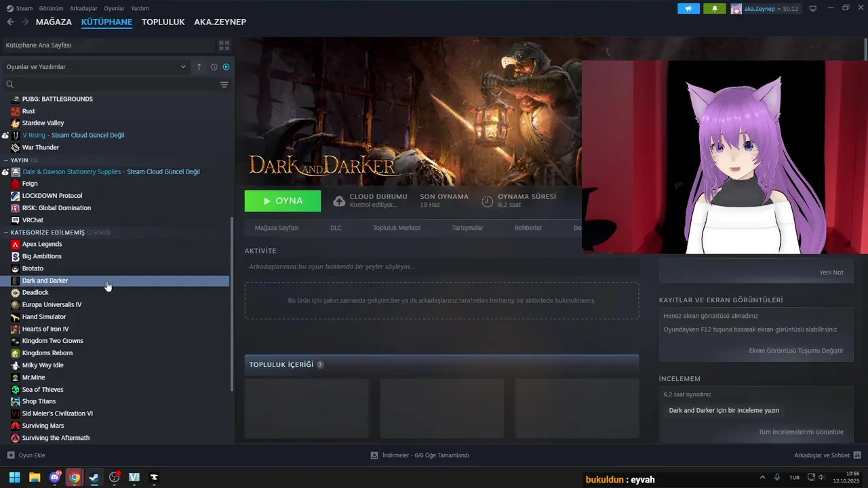Click the Topluluk İçeriği help question mark

[320, 365]
